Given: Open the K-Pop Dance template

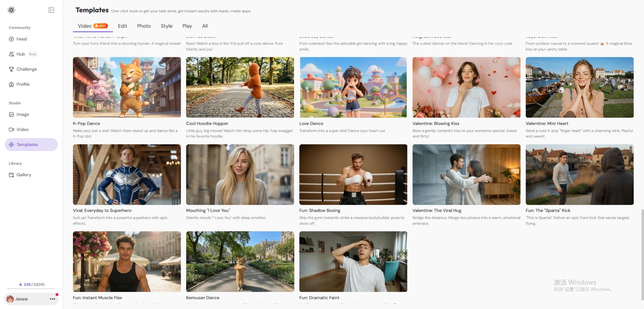Looking at the screenshot, I should click(126, 87).
